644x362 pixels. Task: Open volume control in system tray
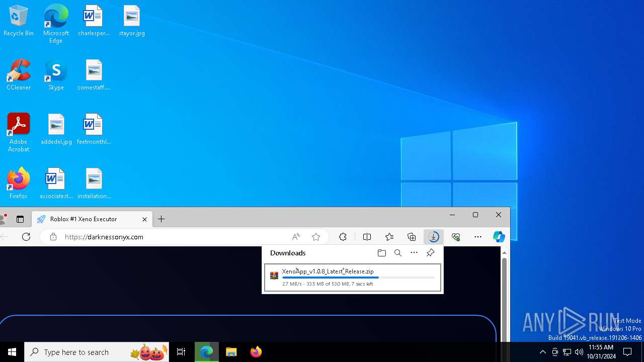click(x=579, y=352)
